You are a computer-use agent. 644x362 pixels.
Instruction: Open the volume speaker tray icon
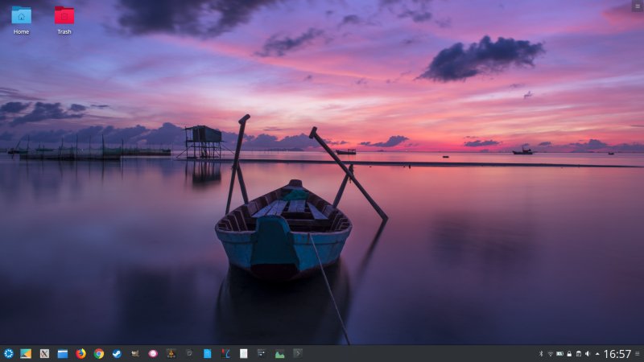tap(588, 354)
